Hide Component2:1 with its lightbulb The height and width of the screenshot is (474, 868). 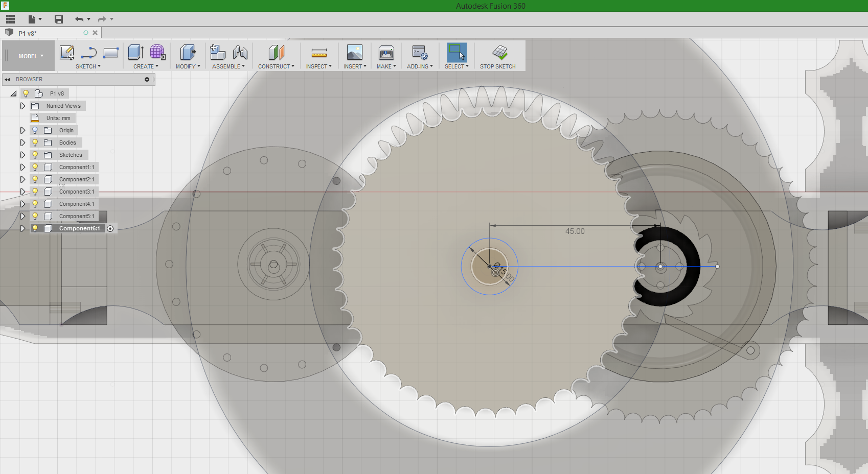[x=35, y=179]
